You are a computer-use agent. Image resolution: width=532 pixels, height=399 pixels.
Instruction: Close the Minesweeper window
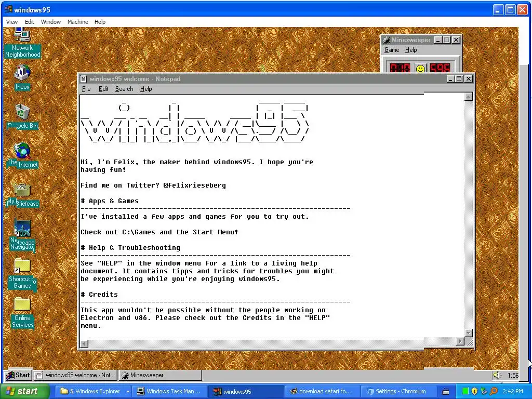(x=456, y=40)
